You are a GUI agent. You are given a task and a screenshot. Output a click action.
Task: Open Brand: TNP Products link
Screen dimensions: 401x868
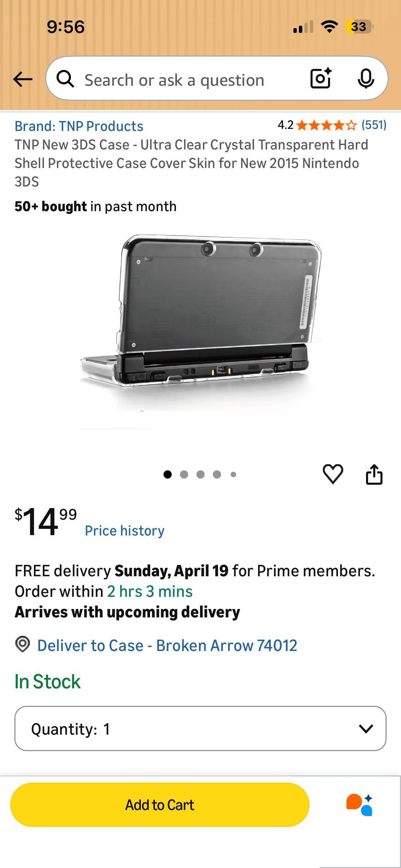point(79,126)
